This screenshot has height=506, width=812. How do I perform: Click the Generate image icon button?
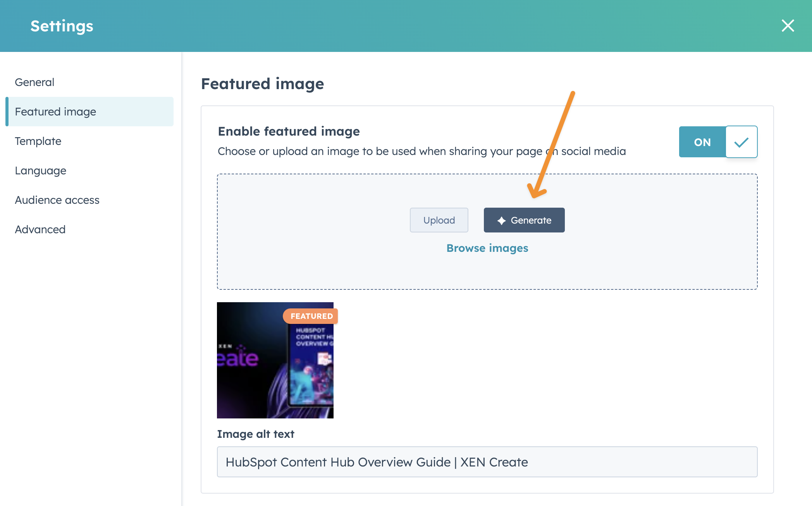523,220
